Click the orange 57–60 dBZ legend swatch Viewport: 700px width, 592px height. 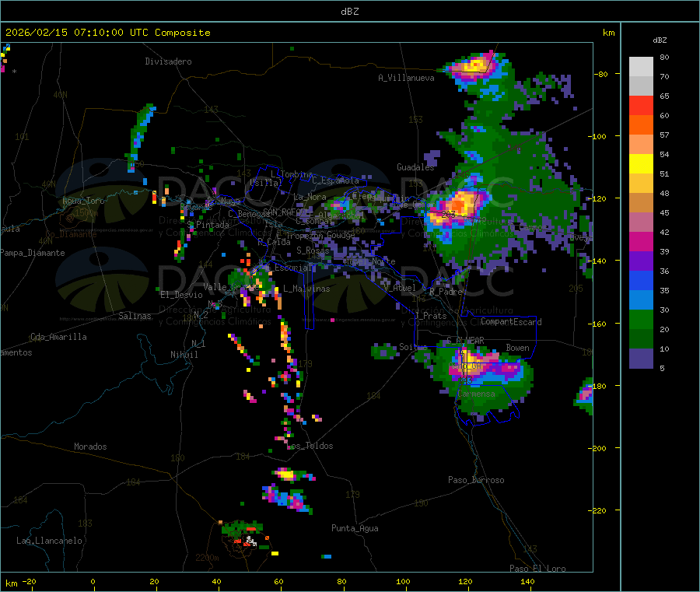[641, 125]
